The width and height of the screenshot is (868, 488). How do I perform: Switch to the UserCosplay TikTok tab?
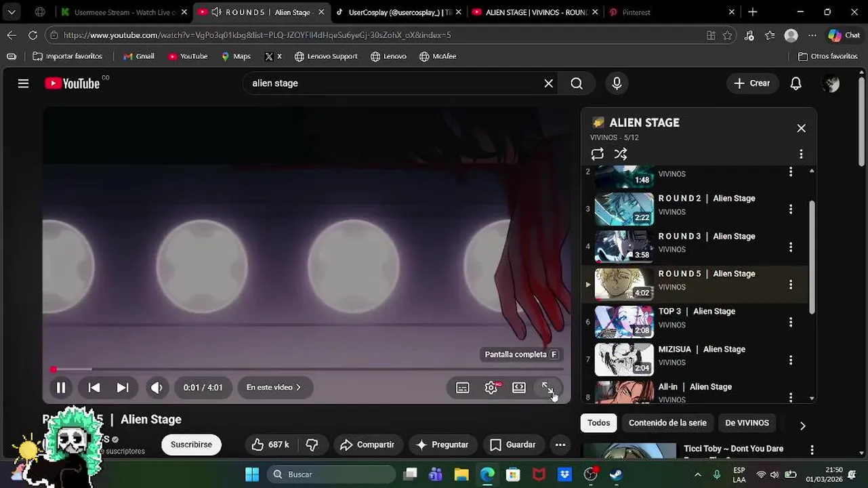398,12
